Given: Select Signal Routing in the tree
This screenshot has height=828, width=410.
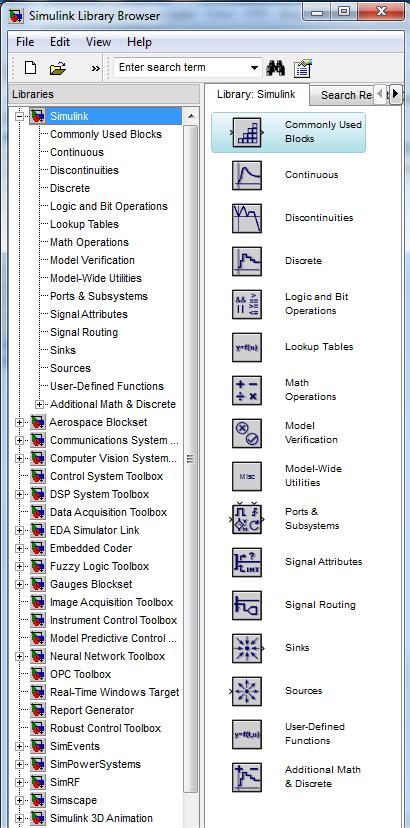Looking at the screenshot, I should point(84,332).
